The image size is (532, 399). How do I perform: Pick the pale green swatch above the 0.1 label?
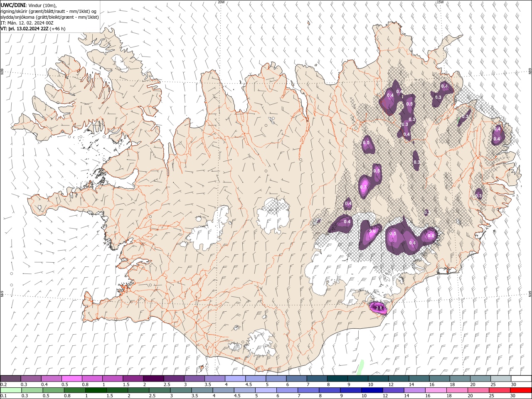pyautogui.click(x=11, y=390)
